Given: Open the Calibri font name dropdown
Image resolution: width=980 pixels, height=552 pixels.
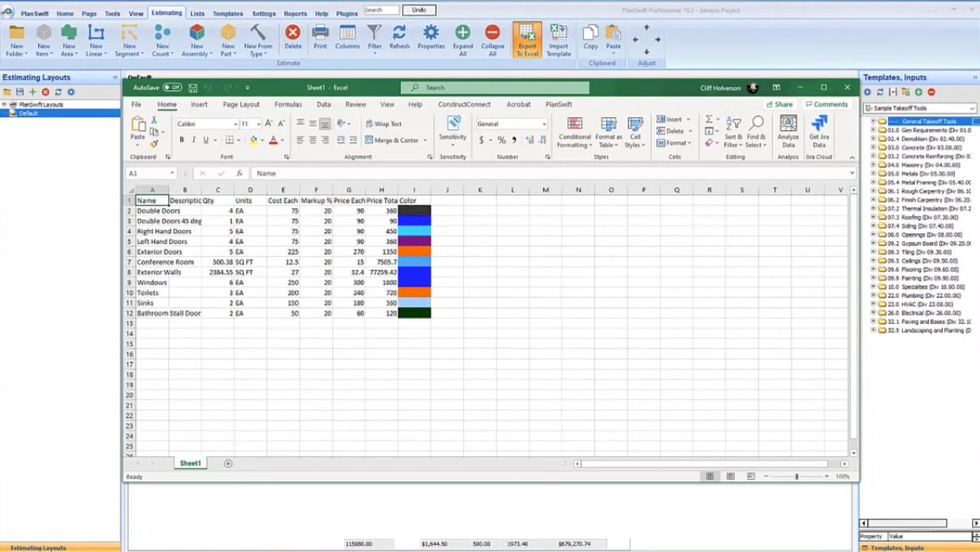Looking at the screenshot, I should [236, 124].
